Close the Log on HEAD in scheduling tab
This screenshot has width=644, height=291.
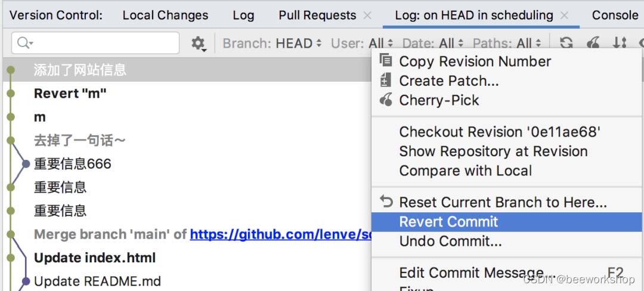565,16
